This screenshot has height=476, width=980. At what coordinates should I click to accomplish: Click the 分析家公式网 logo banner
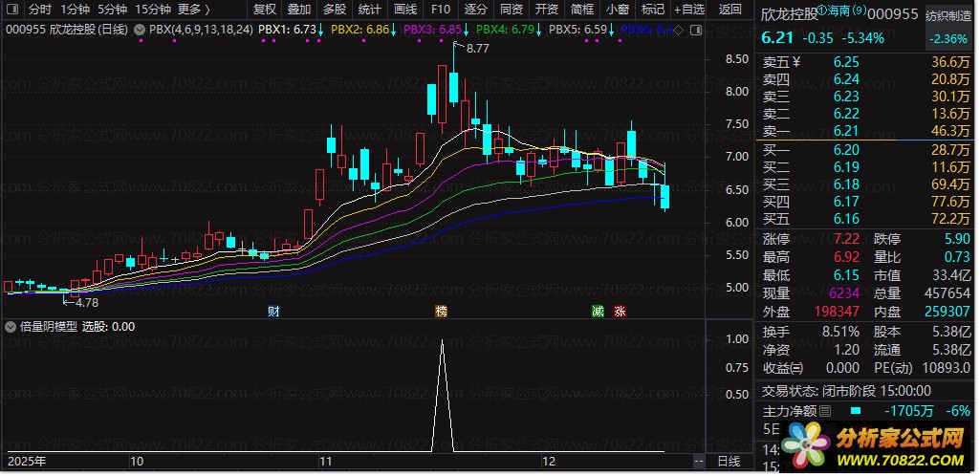(873, 448)
